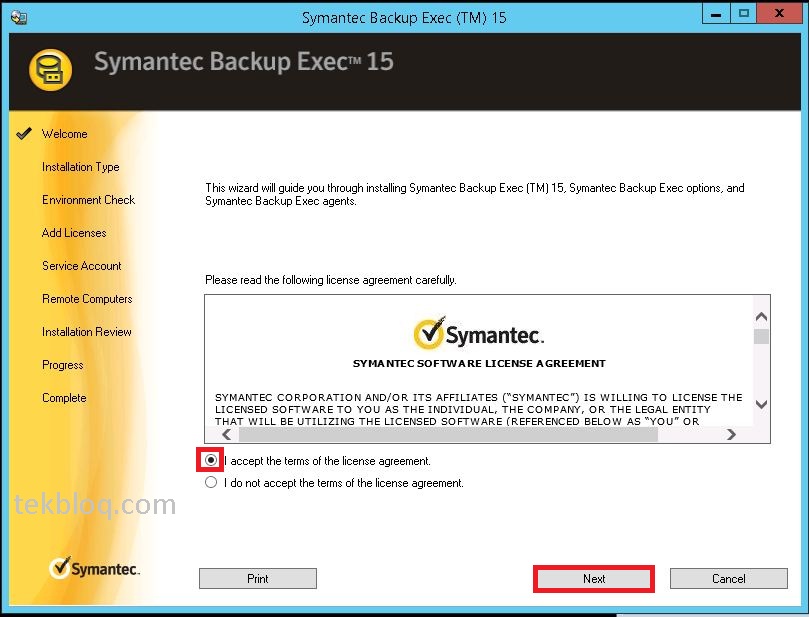This screenshot has width=809, height=617.
Task: Click the license vertical scrollbar thumb
Action: [761, 336]
